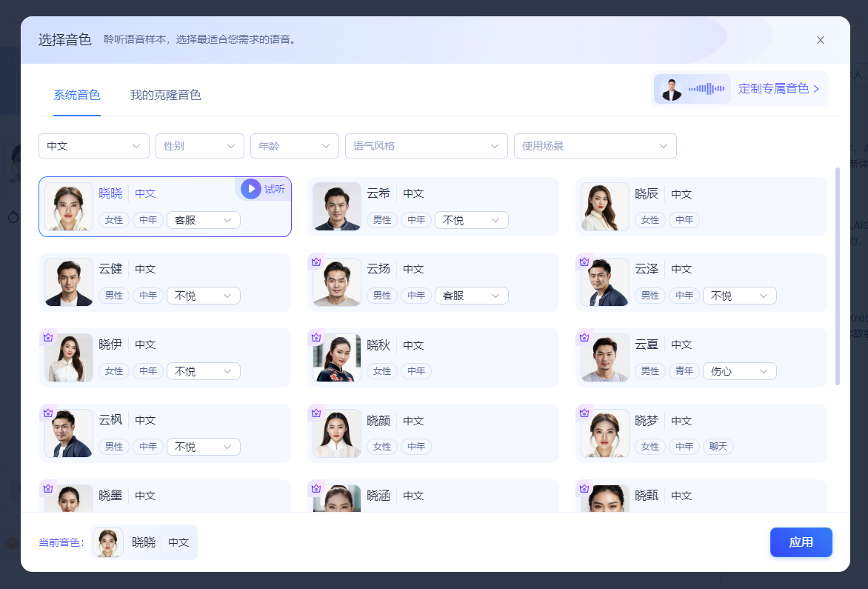This screenshot has width=868, height=589.
Task: Open the 语气风格 filter dropdown
Action: pyautogui.click(x=426, y=146)
